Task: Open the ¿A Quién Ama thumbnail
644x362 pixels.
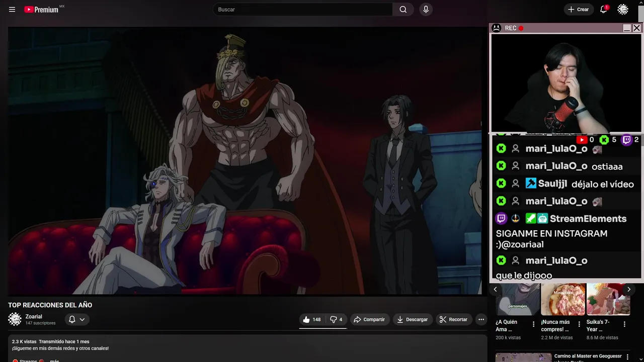Action: click(x=518, y=299)
